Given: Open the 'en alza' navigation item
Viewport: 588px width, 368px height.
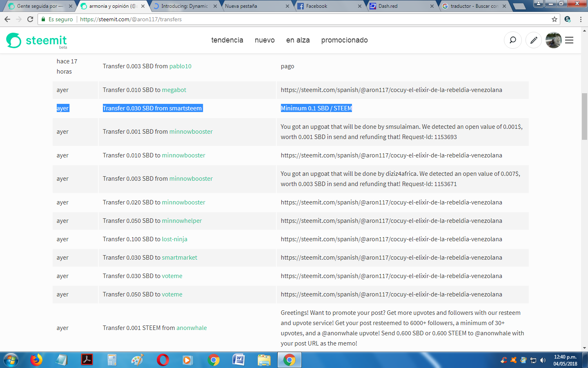Looking at the screenshot, I should point(298,40).
